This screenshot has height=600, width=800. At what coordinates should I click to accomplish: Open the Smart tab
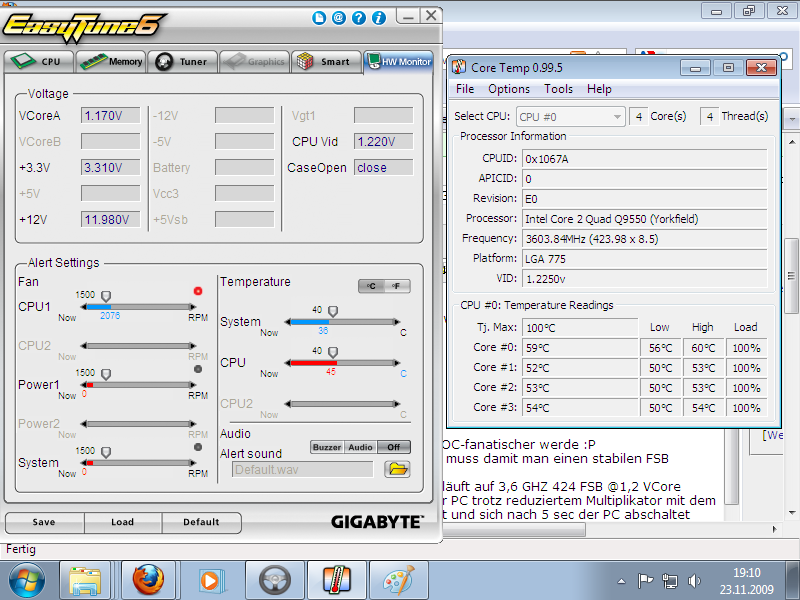pyautogui.click(x=327, y=62)
